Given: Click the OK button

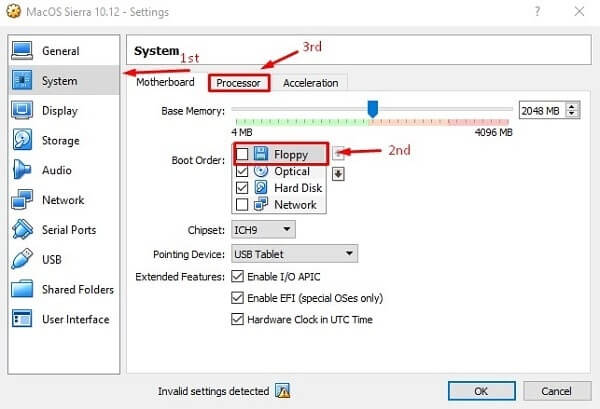Looking at the screenshot, I should (x=481, y=391).
